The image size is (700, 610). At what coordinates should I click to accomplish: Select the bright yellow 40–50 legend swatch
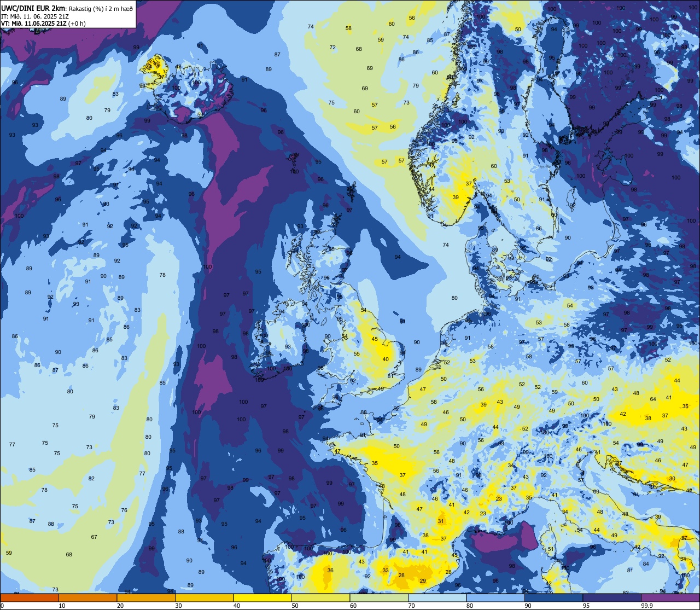[262, 597]
